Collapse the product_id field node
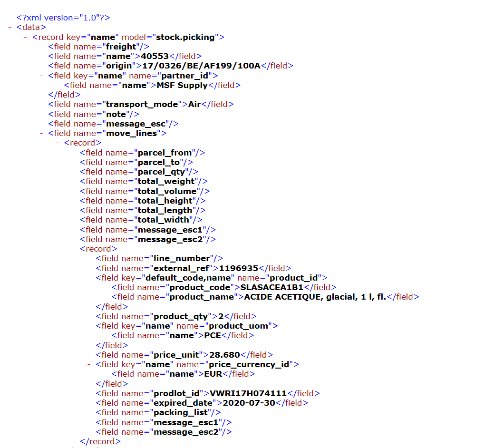This screenshot has width=494, height=448. 89,278
